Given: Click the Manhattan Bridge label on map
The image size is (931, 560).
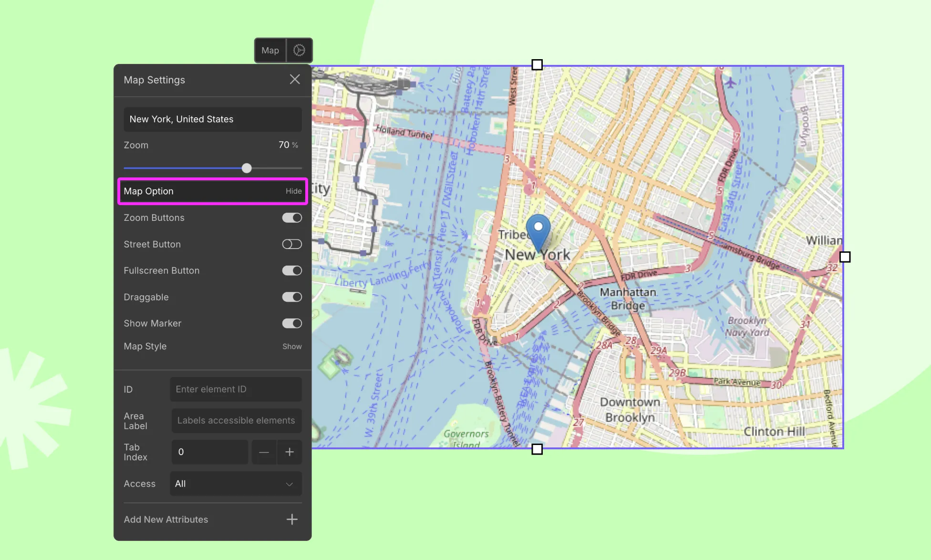Looking at the screenshot, I should [628, 299].
